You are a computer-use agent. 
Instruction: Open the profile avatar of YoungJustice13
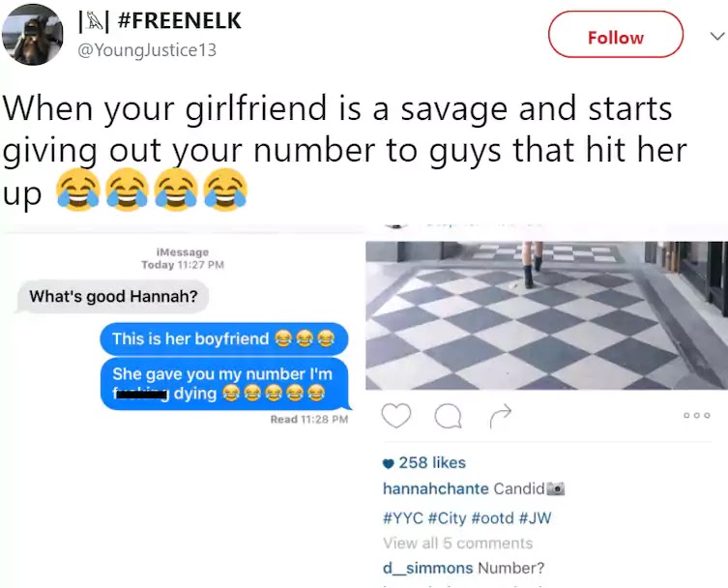(x=33, y=35)
